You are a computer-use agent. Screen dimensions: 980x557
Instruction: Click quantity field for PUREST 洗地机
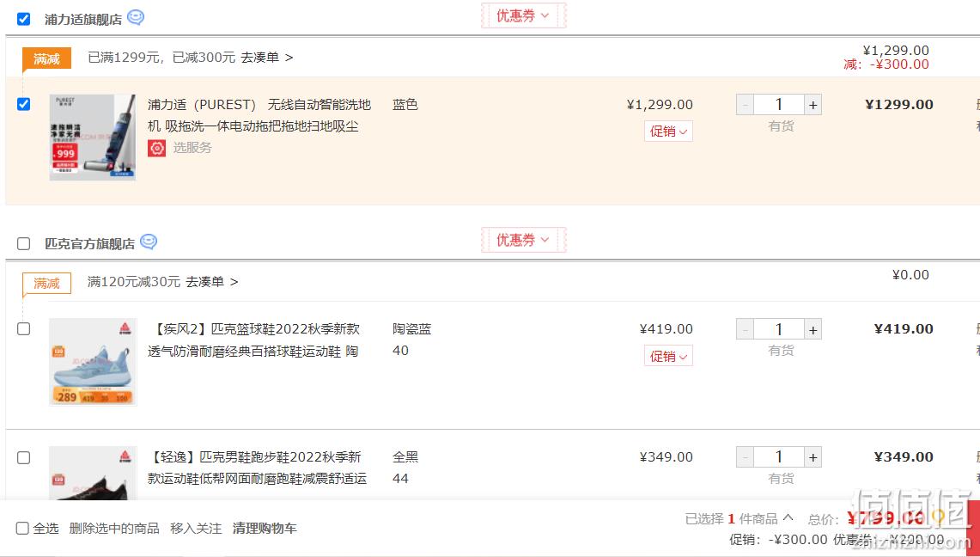pyautogui.click(x=779, y=105)
